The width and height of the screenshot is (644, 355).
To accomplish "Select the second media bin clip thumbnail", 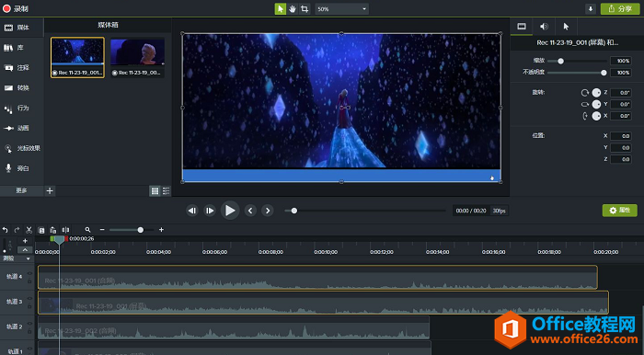I will [137, 57].
